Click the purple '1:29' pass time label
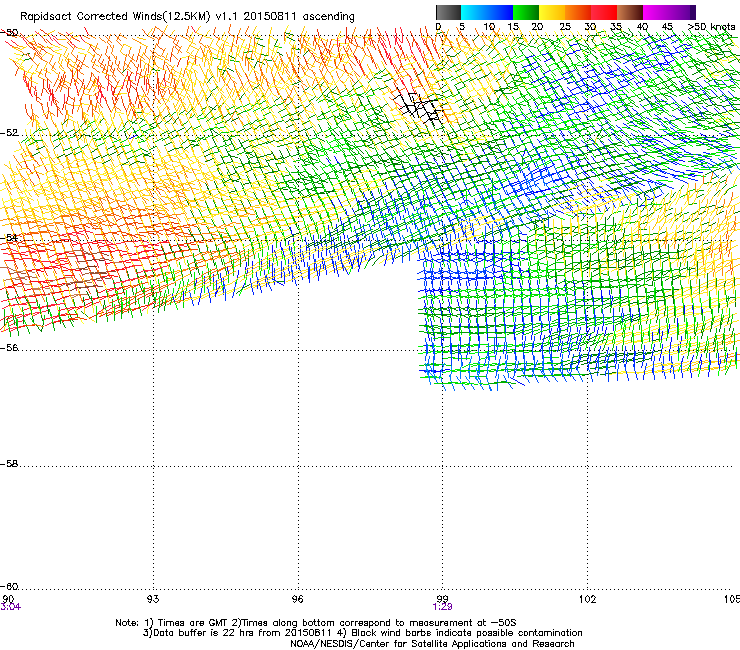740x650 pixels. pyautogui.click(x=442, y=607)
